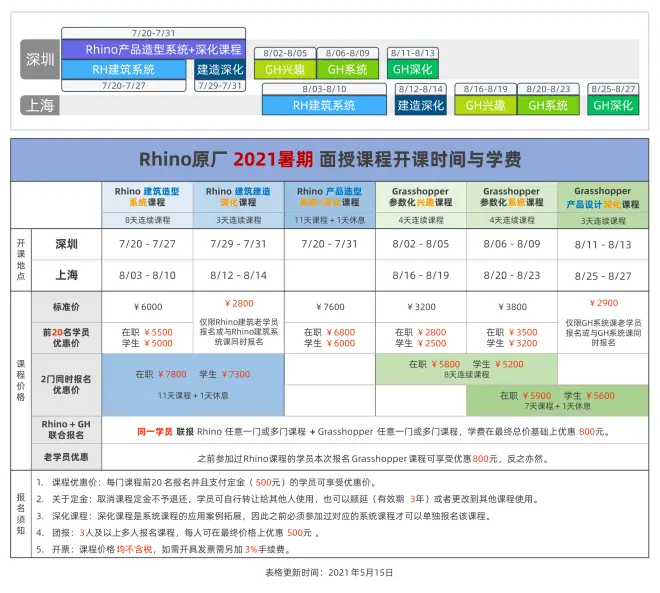
Task: Select the 8/25 - 8/27 table cell
Action: pyautogui.click(x=603, y=276)
